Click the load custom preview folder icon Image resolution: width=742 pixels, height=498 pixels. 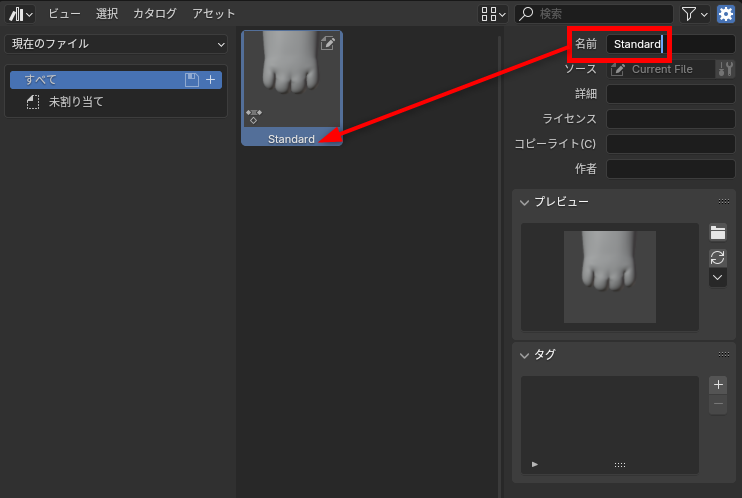point(718,232)
